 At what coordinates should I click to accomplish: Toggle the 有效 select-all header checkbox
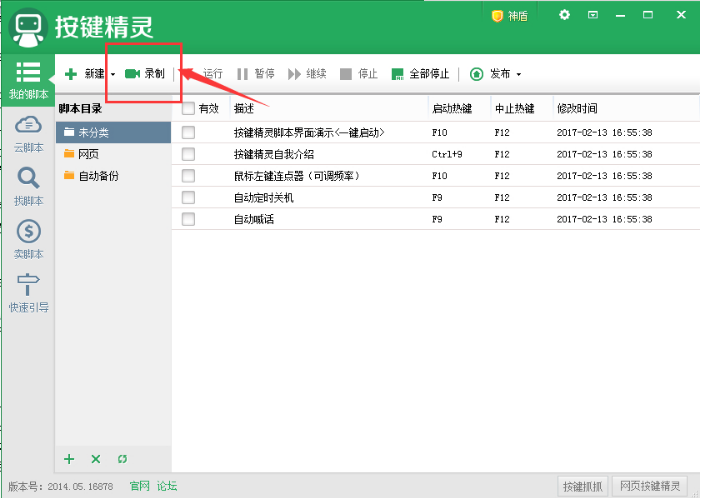[188, 109]
